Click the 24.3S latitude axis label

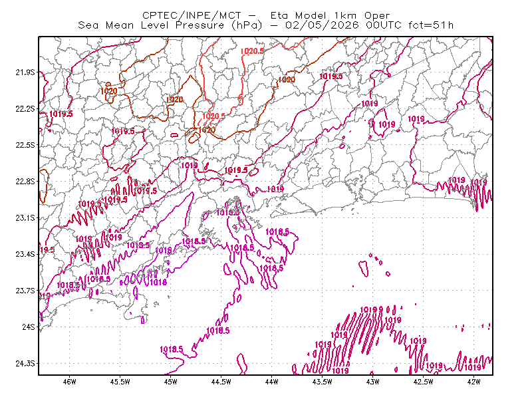tap(25, 363)
